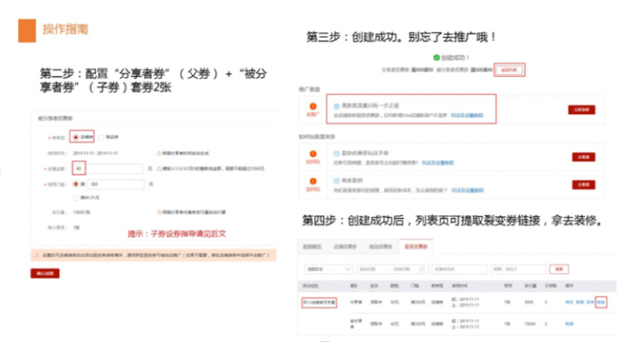
Task: Click first blue action link in 分享者 row
Action: pos(569,302)
